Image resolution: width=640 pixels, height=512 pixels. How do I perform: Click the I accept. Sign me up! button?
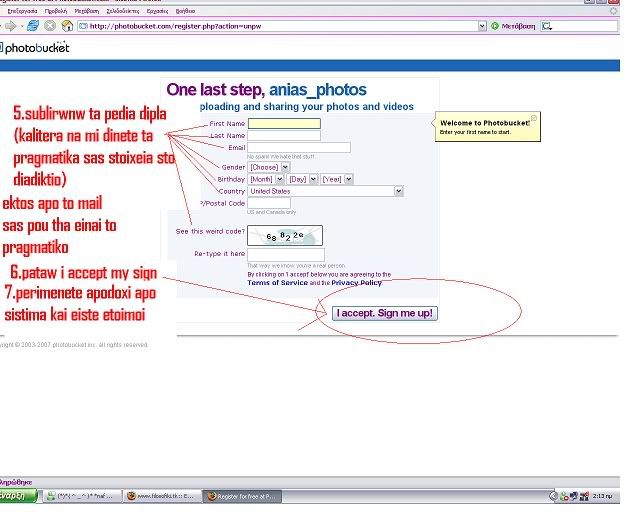click(385, 313)
